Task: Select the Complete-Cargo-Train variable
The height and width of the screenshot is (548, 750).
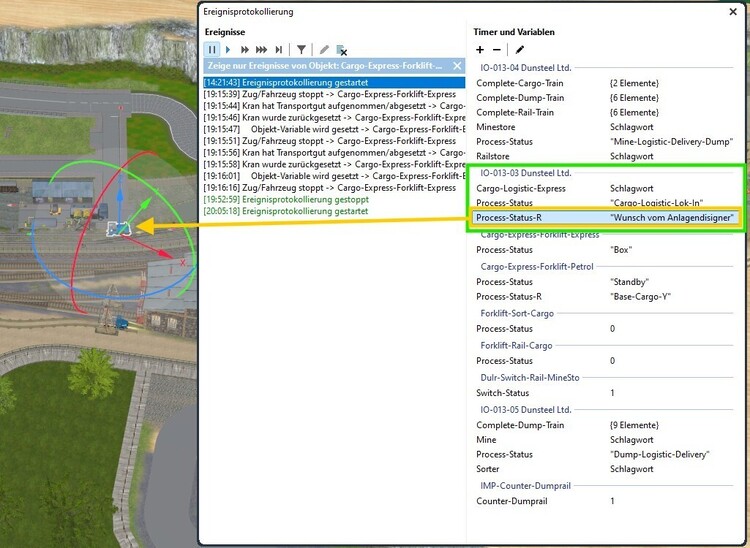Action: tap(605, 83)
